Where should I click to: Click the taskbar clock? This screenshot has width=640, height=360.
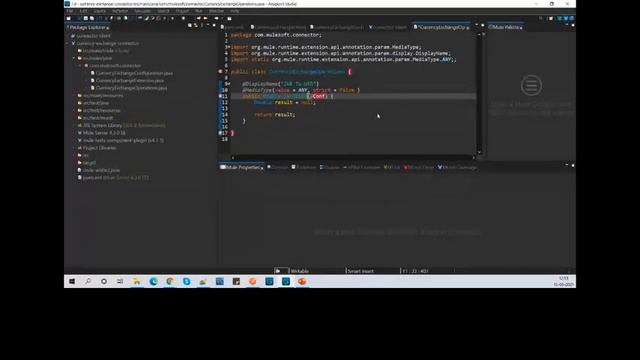564,281
